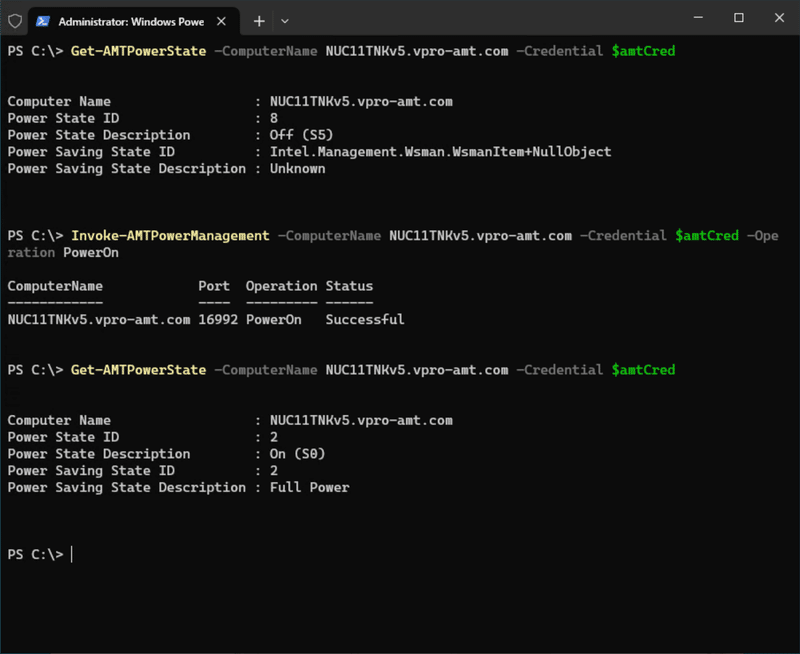Click the On (S0) power state description
The height and width of the screenshot is (654, 800).
pyautogui.click(x=297, y=454)
